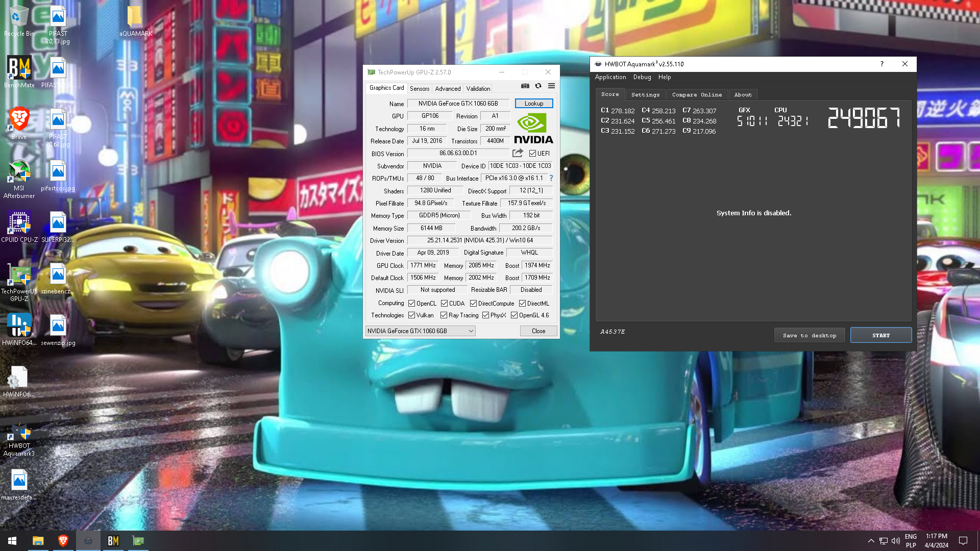Open HWiNFO6 settings file icon
Screen dimensions: 980x551
[19, 382]
